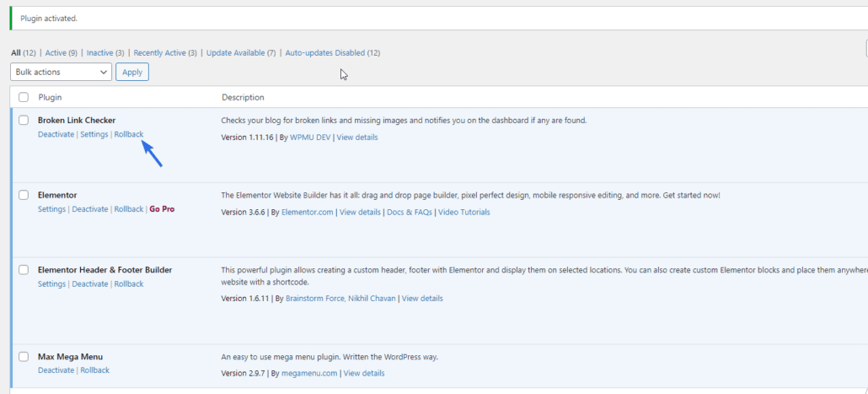868x394 pixels.
Task: Deactivate the Max Mega Menu plugin
Action: 56,370
